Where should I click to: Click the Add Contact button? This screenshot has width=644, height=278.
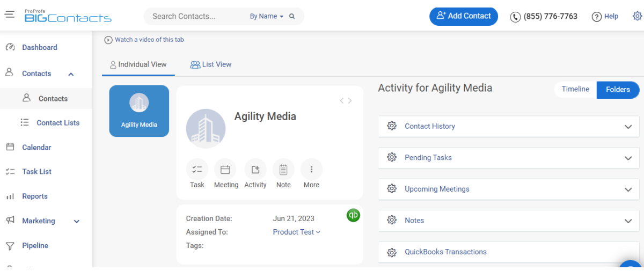(464, 16)
